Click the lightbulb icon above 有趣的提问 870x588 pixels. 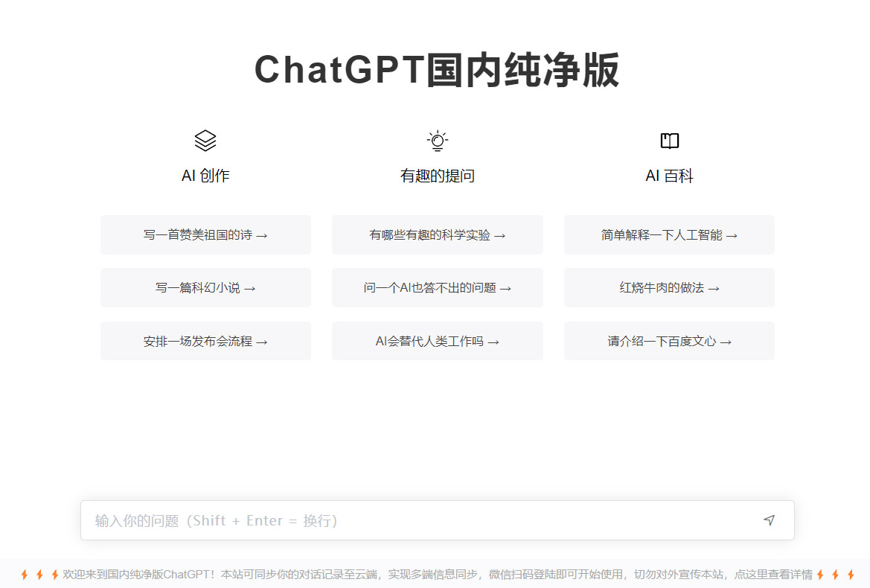click(437, 141)
